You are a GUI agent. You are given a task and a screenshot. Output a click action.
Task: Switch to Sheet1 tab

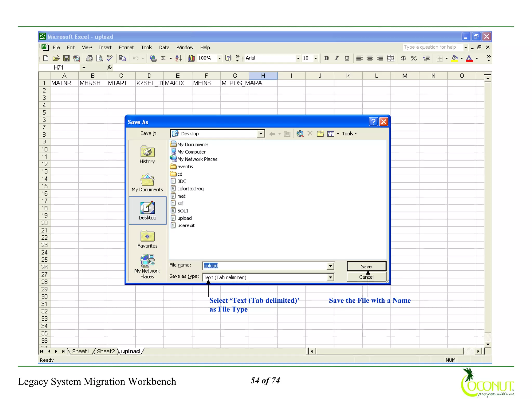[x=81, y=351]
